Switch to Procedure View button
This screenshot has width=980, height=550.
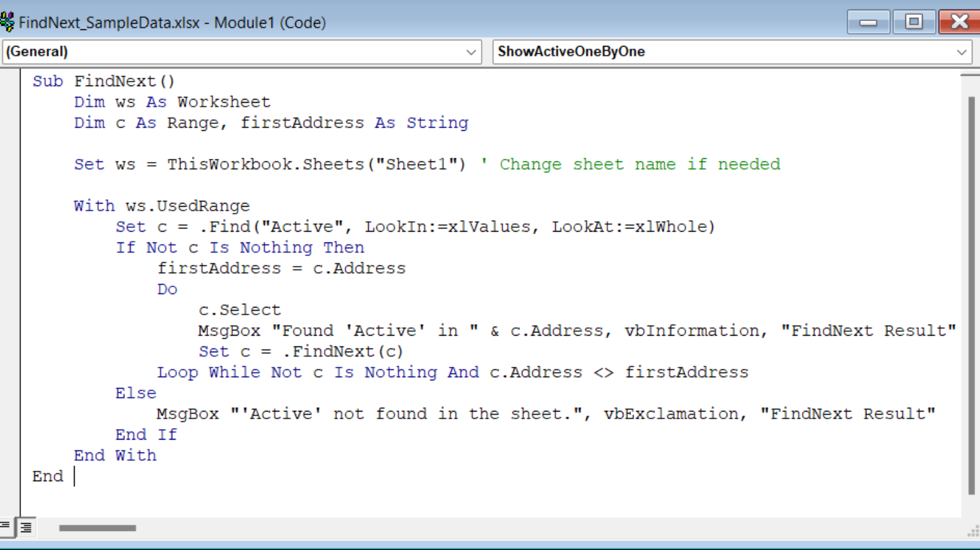click(x=6, y=527)
